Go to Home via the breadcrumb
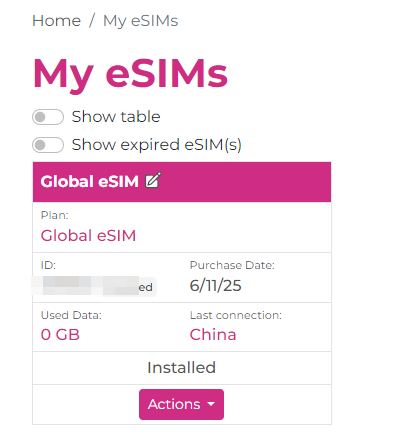The image size is (414, 446). pos(56,21)
